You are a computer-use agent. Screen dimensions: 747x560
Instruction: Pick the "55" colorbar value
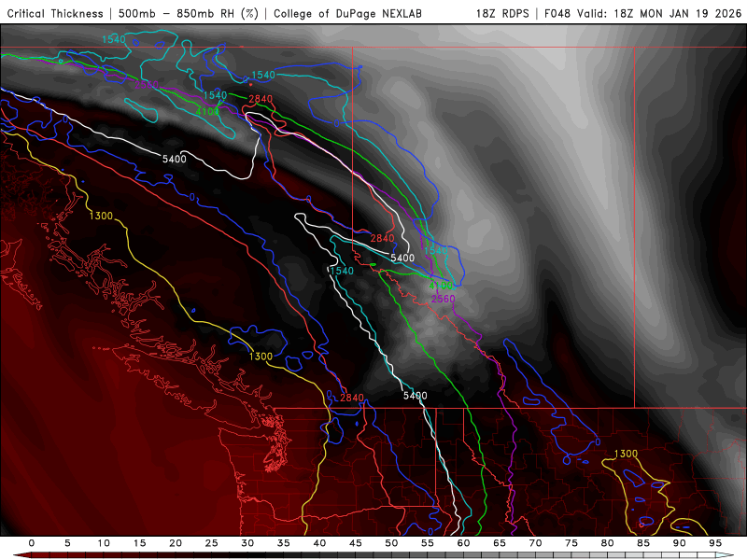428,543
